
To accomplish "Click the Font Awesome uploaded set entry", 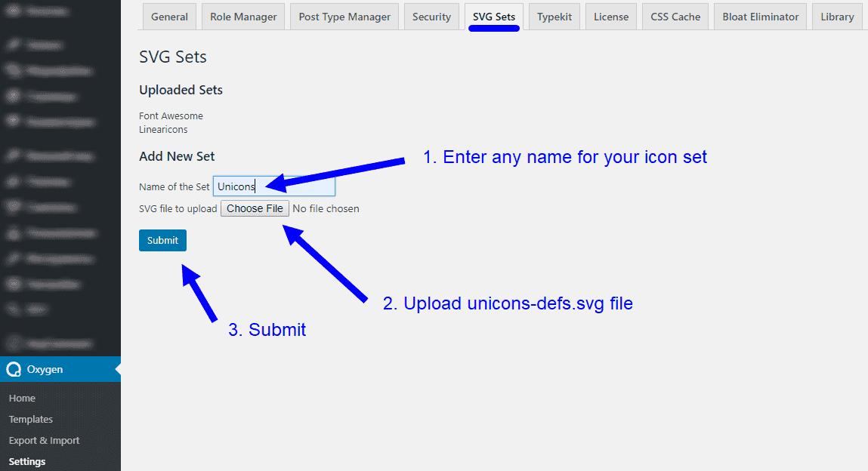I will [x=171, y=115].
